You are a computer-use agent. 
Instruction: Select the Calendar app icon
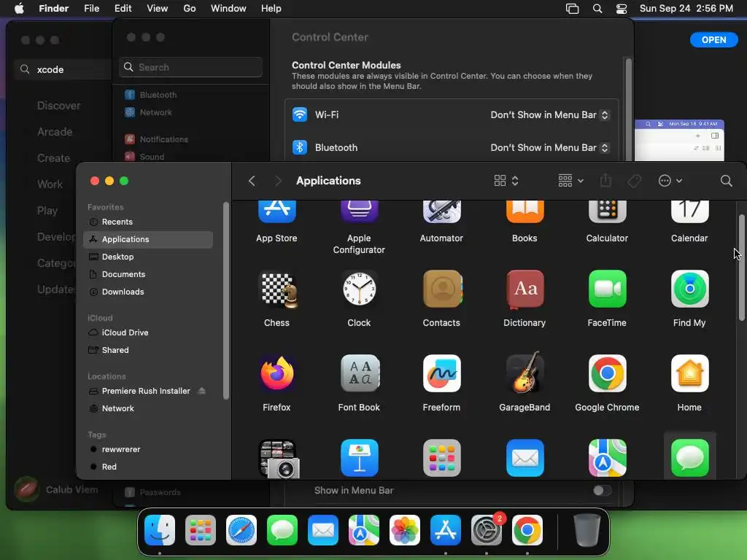689,212
